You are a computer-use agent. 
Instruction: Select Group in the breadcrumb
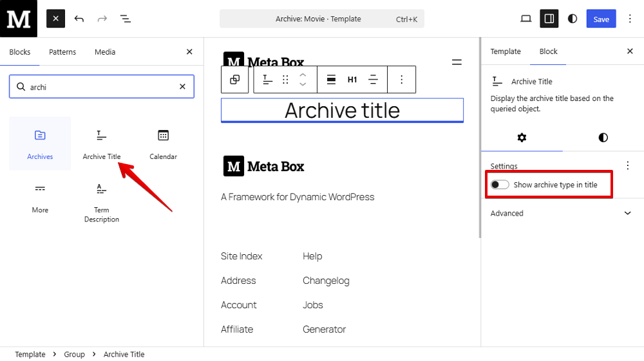[x=74, y=355]
